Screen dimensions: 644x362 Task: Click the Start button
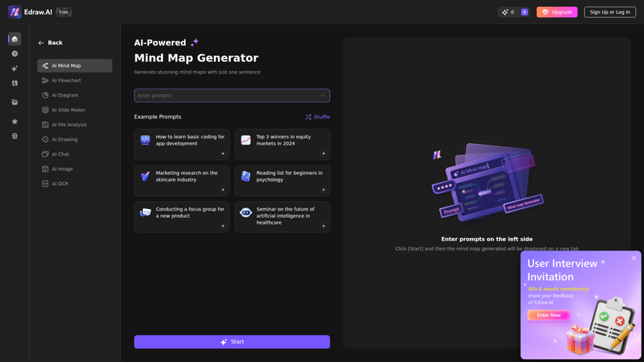pos(231,342)
